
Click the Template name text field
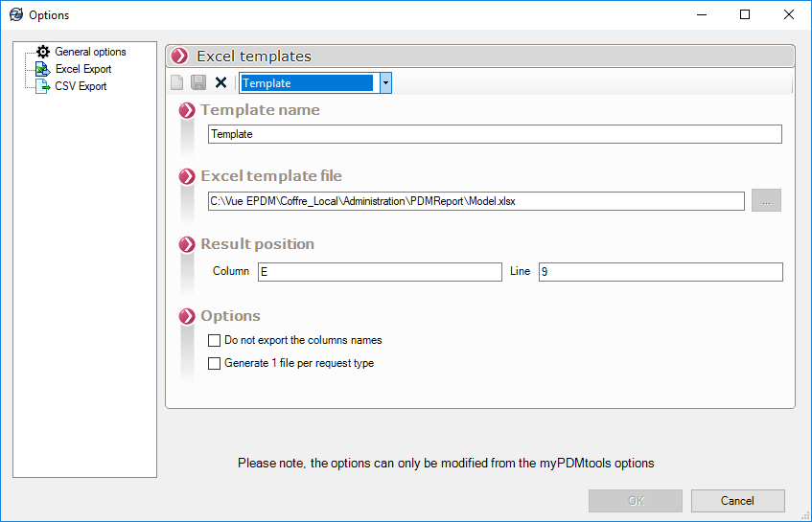[495, 134]
